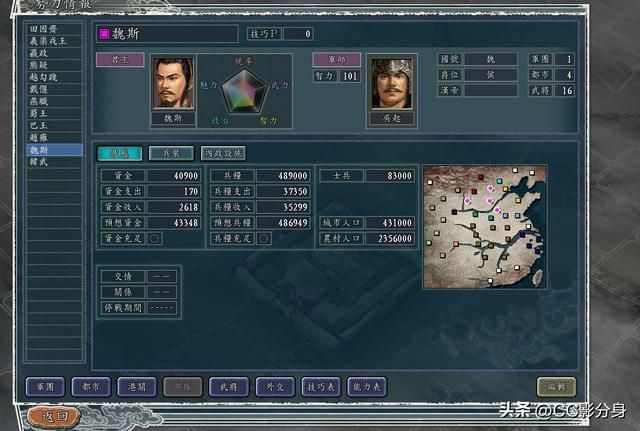Open the 都市 list button
640x431 pixels.
(91, 387)
